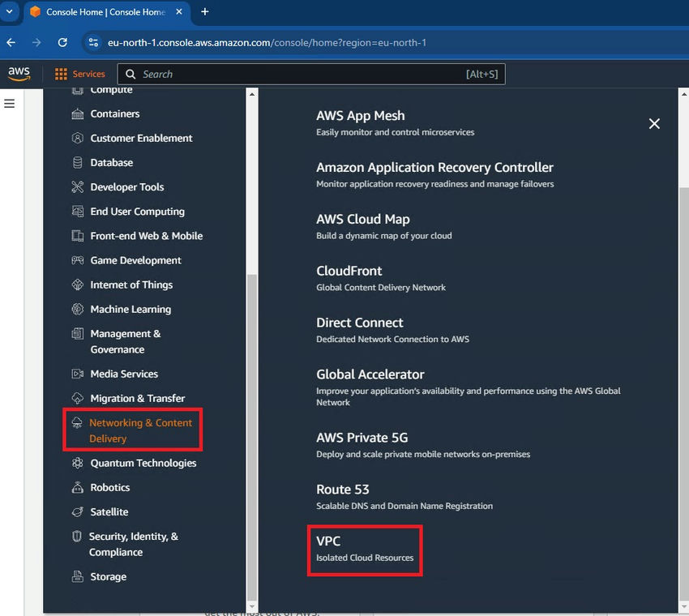Viewport: 689px width, 616px height.
Task: Click the Robotics icon
Action: point(77,487)
